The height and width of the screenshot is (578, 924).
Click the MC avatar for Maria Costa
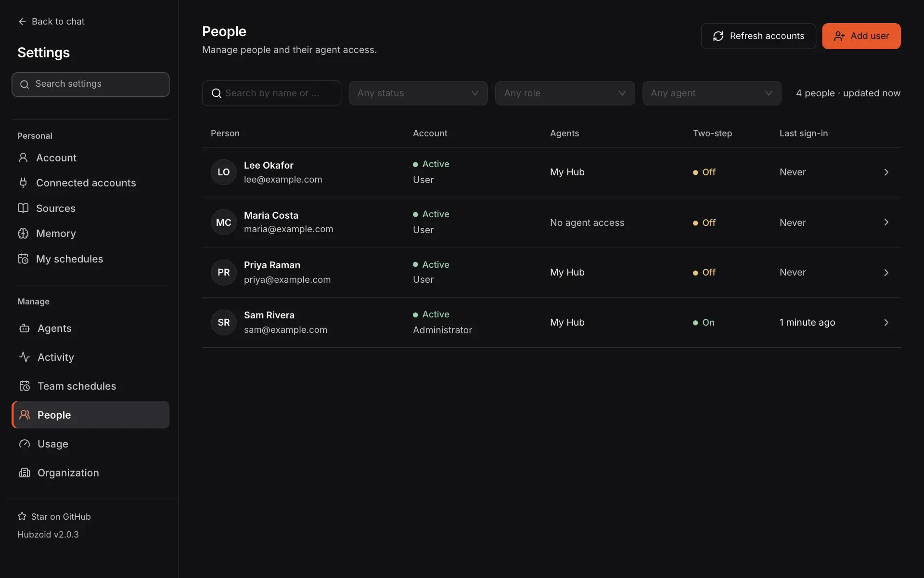click(x=224, y=223)
